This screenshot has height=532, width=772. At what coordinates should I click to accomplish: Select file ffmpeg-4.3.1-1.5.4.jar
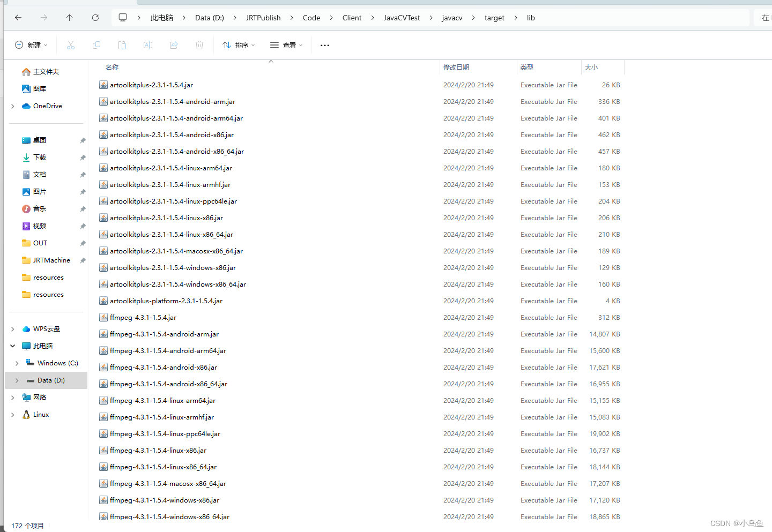coord(143,318)
